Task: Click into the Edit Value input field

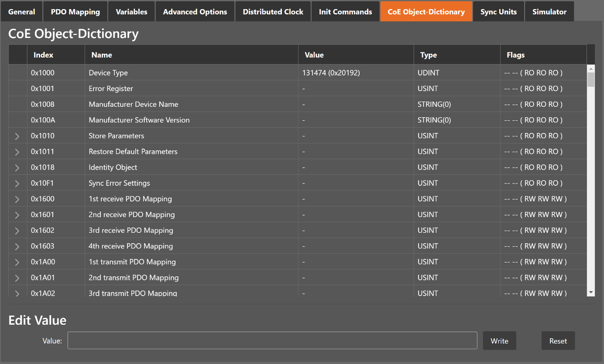Action: [272, 340]
